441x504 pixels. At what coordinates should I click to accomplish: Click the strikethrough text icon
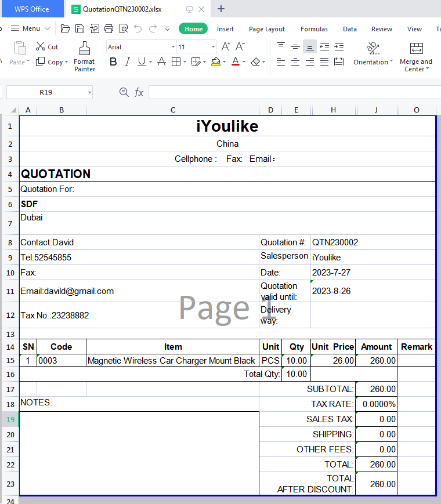pos(161,61)
